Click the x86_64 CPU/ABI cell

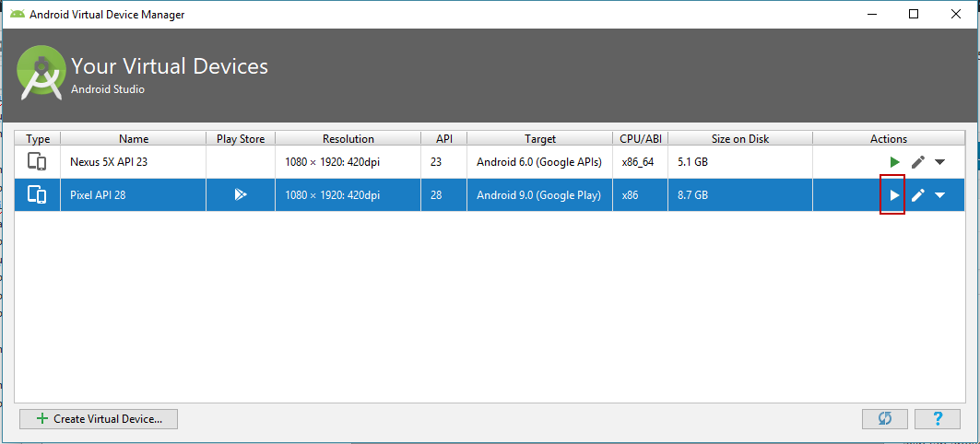pyautogui.click(x=641, y=162)
